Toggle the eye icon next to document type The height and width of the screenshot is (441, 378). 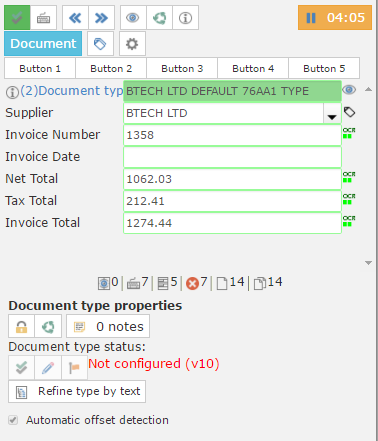click(349, 90)
